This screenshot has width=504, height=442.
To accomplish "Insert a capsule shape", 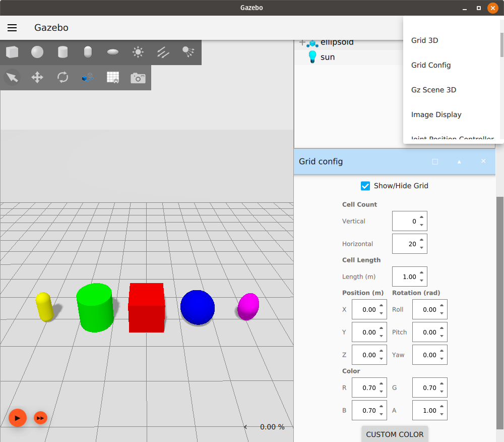I will (x=88, y=52).
